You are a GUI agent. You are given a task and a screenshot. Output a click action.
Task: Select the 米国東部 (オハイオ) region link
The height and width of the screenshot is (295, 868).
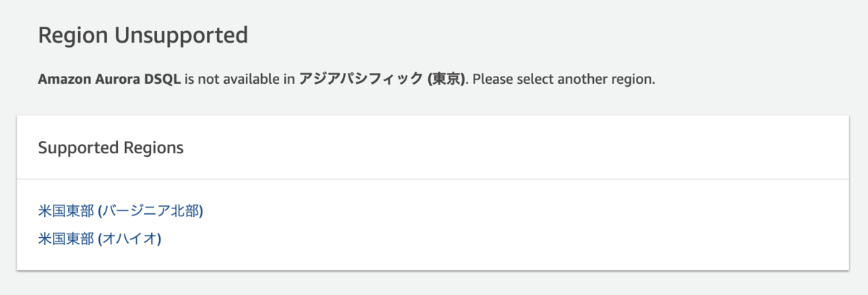coord(99,238)
